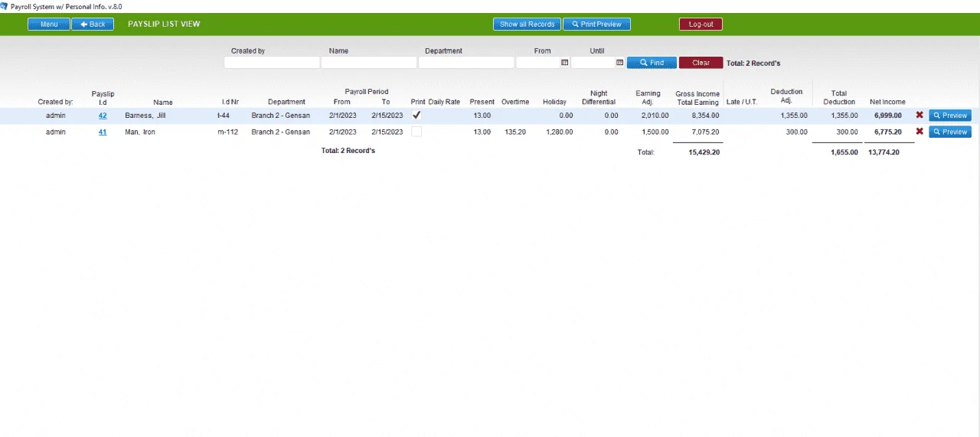Click the 'Net Income' column header

pos(887,102)
